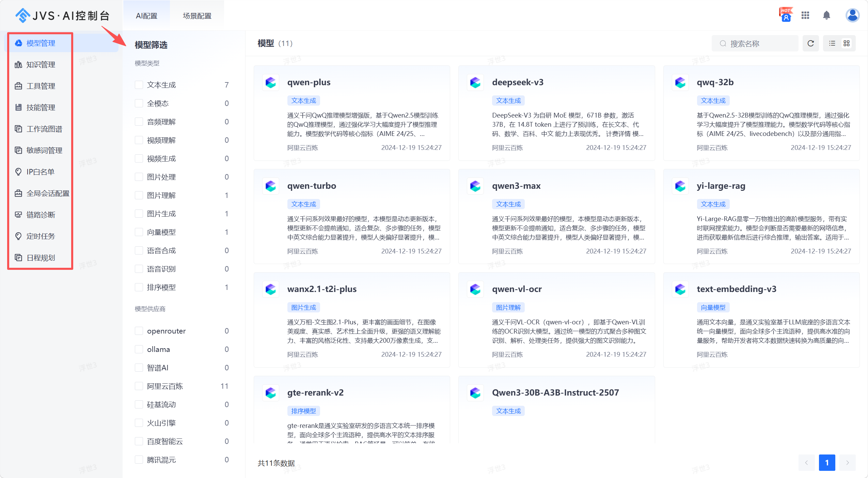Click the 排序模型 tag on gte-rerank-v2
The height and width of the screenshot is (478, 868).
303,411
